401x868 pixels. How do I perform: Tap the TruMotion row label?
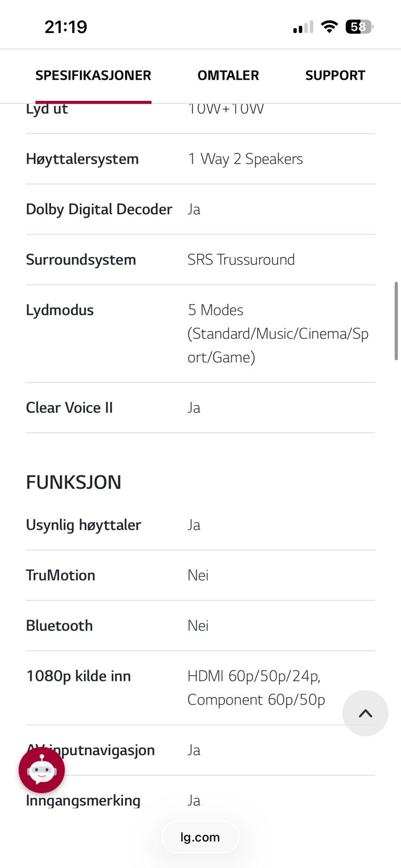coord(61,575)
